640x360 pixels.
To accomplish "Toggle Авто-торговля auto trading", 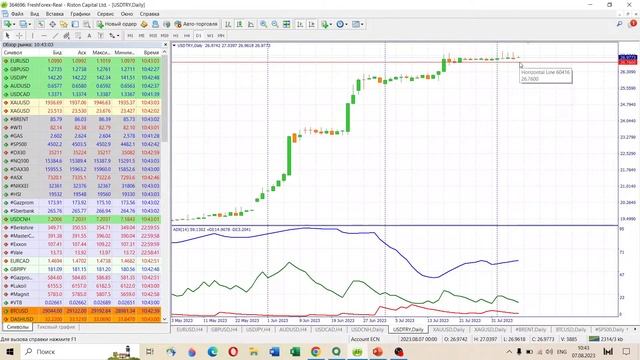I will pyautogui.click(x=196, y=24).
